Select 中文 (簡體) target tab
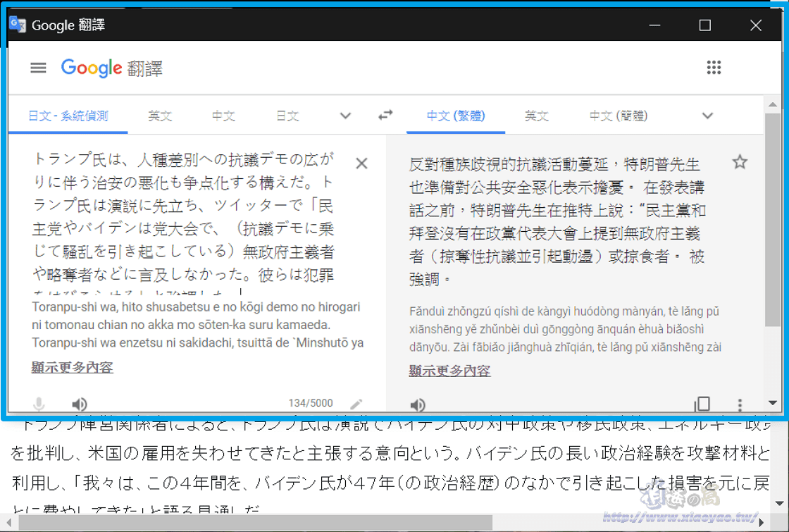 point(619,116)
